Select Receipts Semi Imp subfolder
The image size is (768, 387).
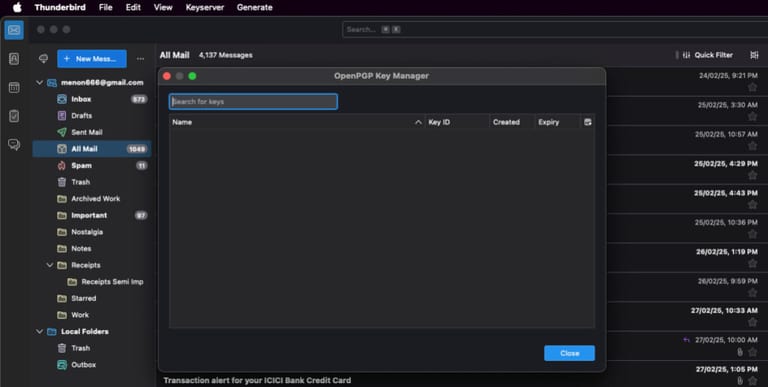[92, 282]
